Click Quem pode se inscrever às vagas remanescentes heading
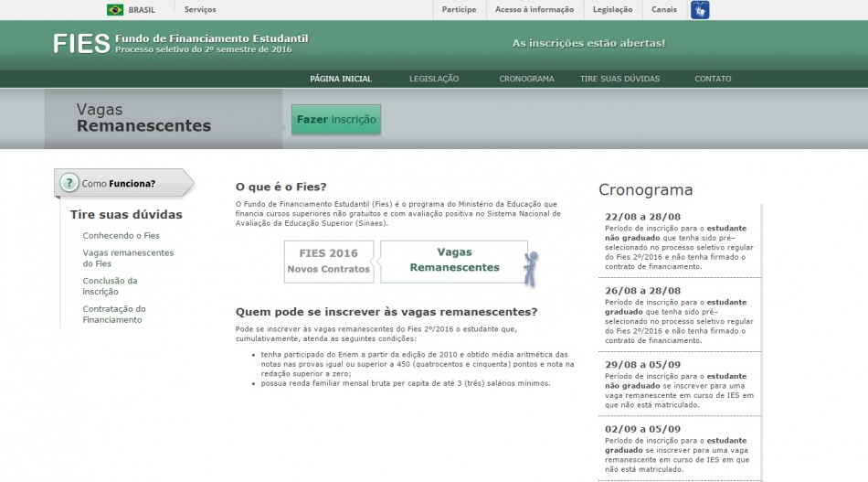The image size is (868, 482). pyautogui.click(x=386, y=312)
